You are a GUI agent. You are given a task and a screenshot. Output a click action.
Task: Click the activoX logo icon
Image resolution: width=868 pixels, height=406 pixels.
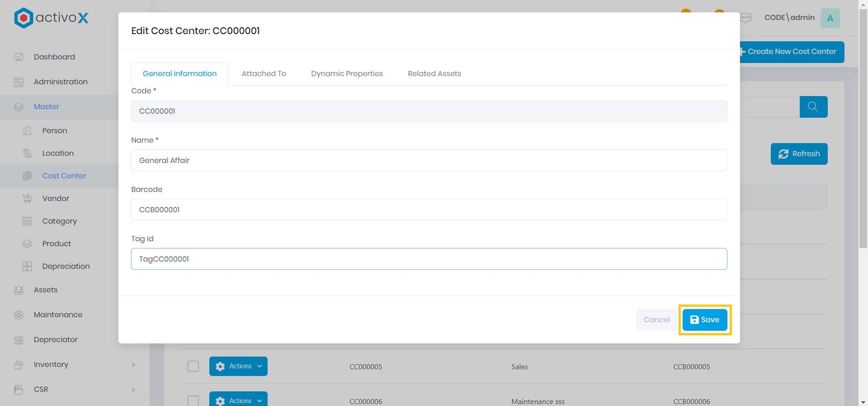pyautogui.click(x=23, y=18)
